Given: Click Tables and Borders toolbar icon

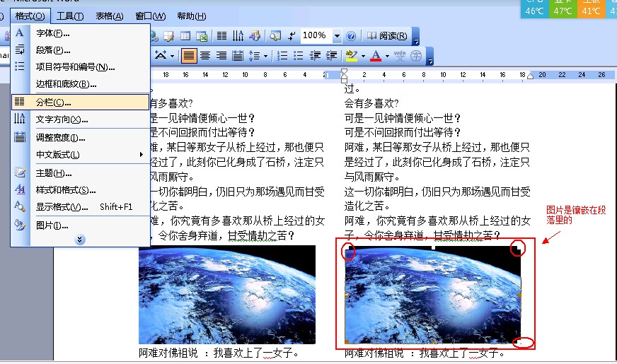Looking at the screenshot, I should [169, 36].
